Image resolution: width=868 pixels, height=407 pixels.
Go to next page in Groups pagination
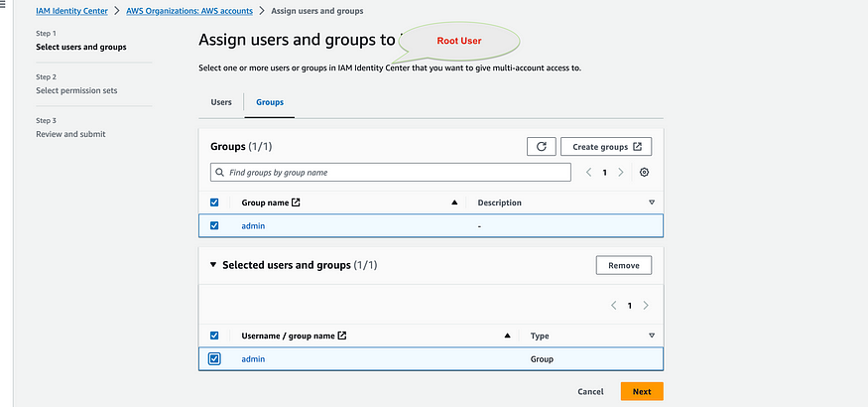(621, 172)
